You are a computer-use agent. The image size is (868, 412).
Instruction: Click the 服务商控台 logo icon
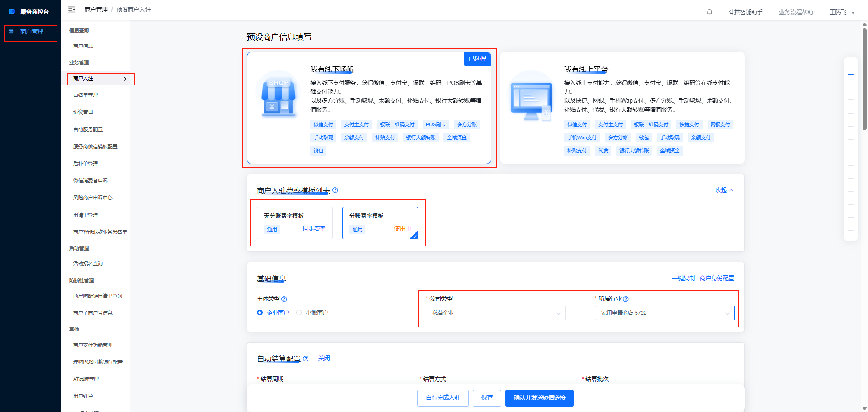pyautogui.click(x=12, y=11)
